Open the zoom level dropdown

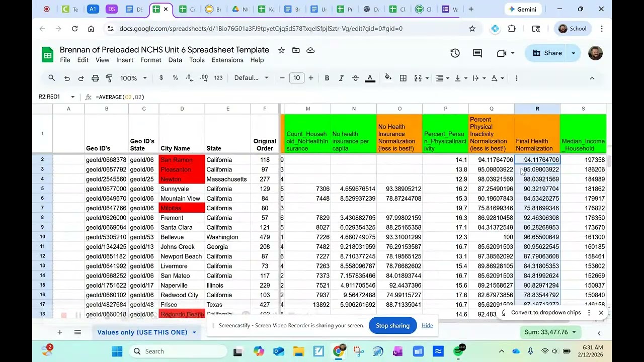point(133,78)
